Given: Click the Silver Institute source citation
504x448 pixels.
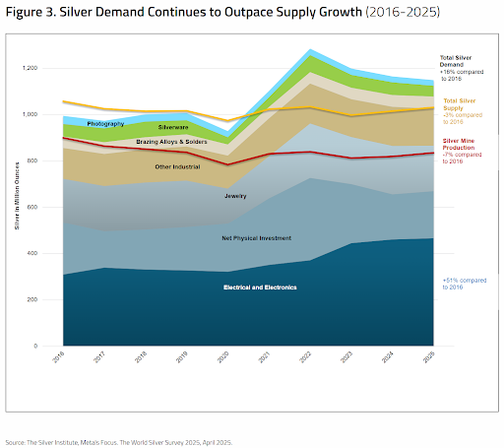Looking at the screenshot, I should click(119, 442).
